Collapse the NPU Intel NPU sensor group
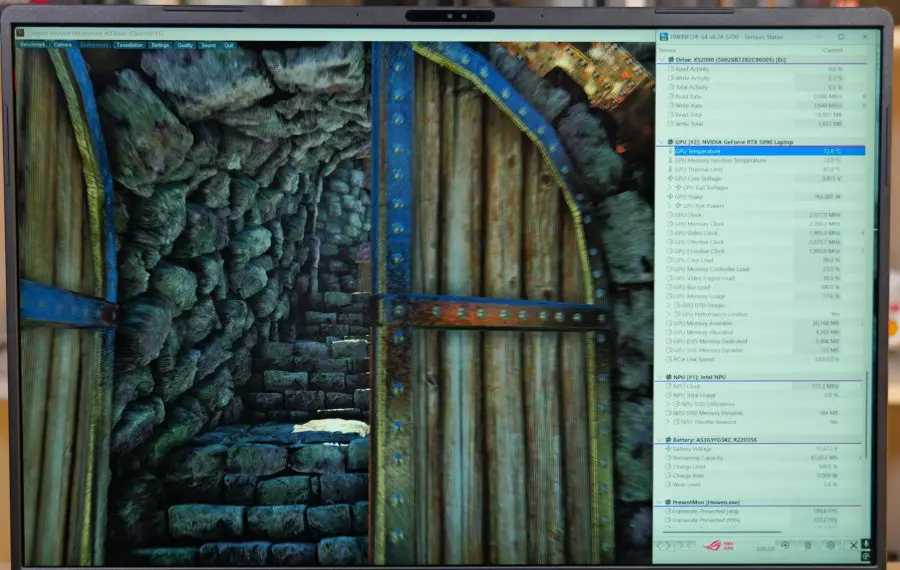Image resolution: width=900 pixels, height=570 pixels. tap(661, 377)
